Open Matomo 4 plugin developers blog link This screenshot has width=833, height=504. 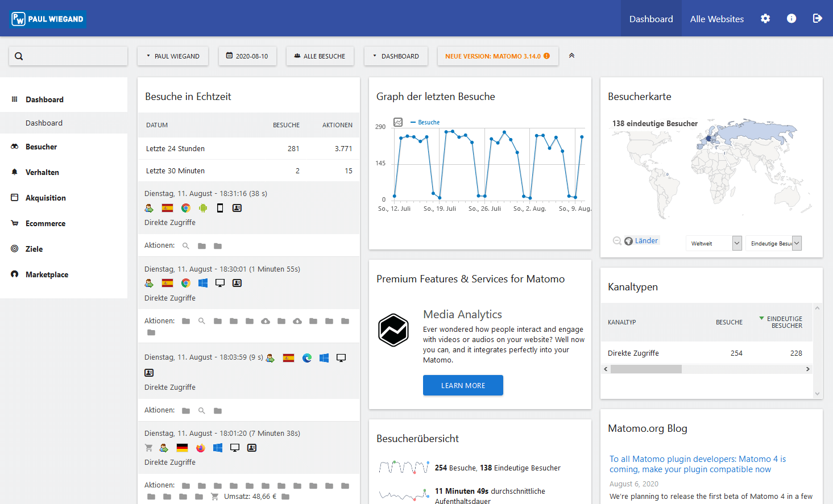pos(698,464)
